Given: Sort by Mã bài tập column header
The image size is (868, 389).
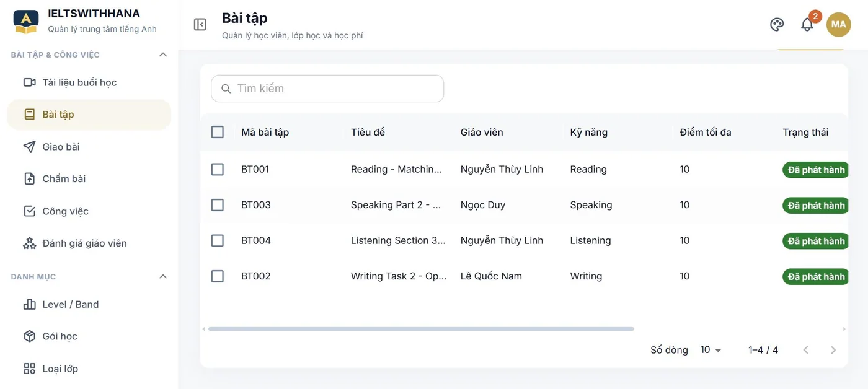Looking at the screenshot, I should [x=265, y=132].
